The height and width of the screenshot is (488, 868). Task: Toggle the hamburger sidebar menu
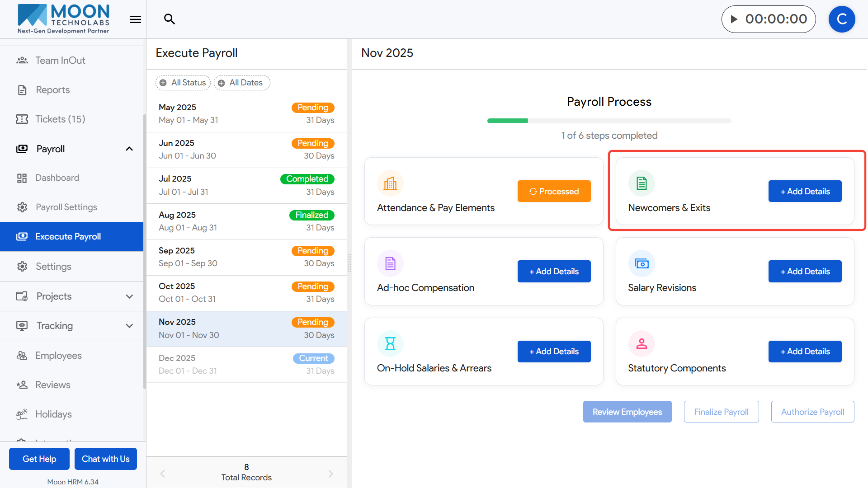(x=135, y=19)
